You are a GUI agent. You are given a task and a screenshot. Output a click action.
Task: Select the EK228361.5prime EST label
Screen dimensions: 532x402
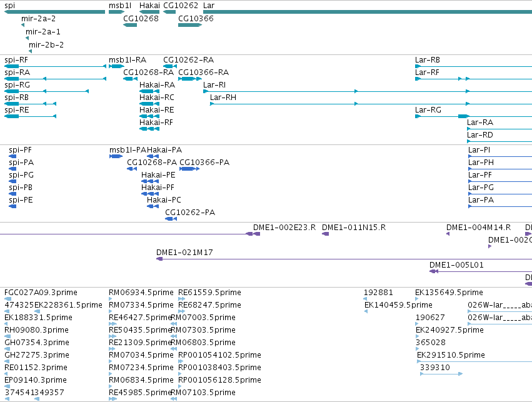(68, 305)
